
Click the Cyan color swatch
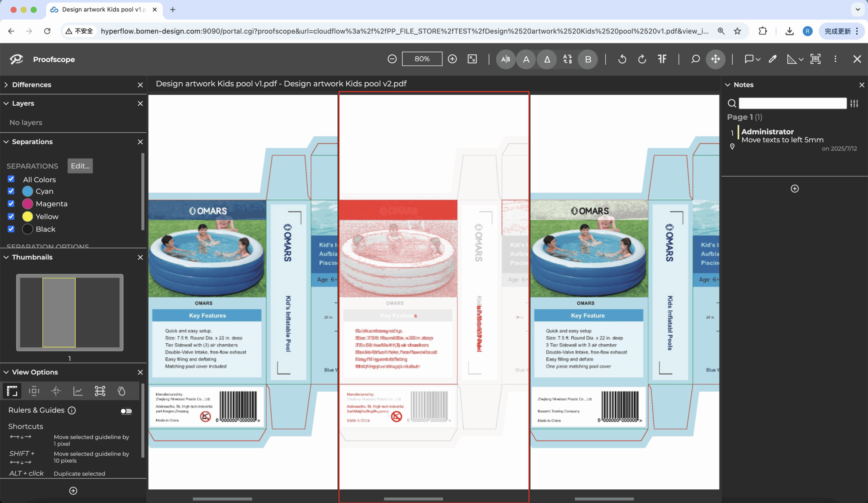coord(27,191)
